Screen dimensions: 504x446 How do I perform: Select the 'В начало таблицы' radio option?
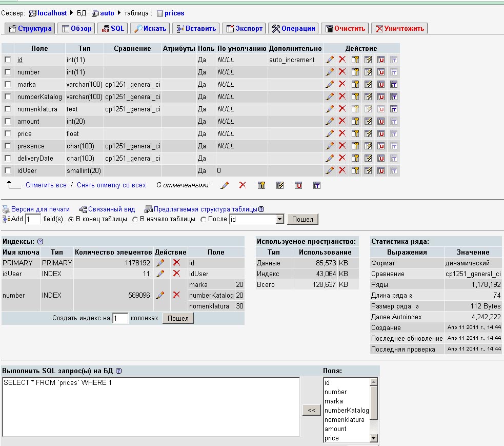point(135,220)
